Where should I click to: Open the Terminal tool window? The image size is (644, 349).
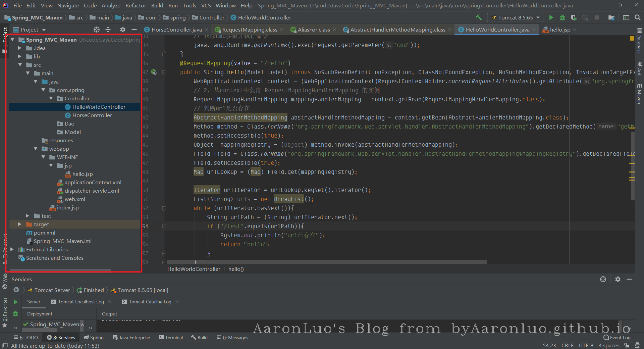[171, 338]
